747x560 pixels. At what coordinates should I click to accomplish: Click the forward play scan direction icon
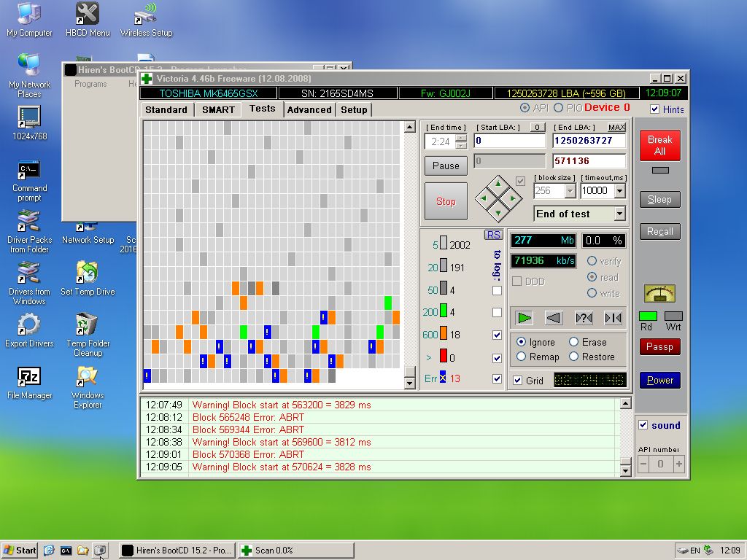point(525,317)
